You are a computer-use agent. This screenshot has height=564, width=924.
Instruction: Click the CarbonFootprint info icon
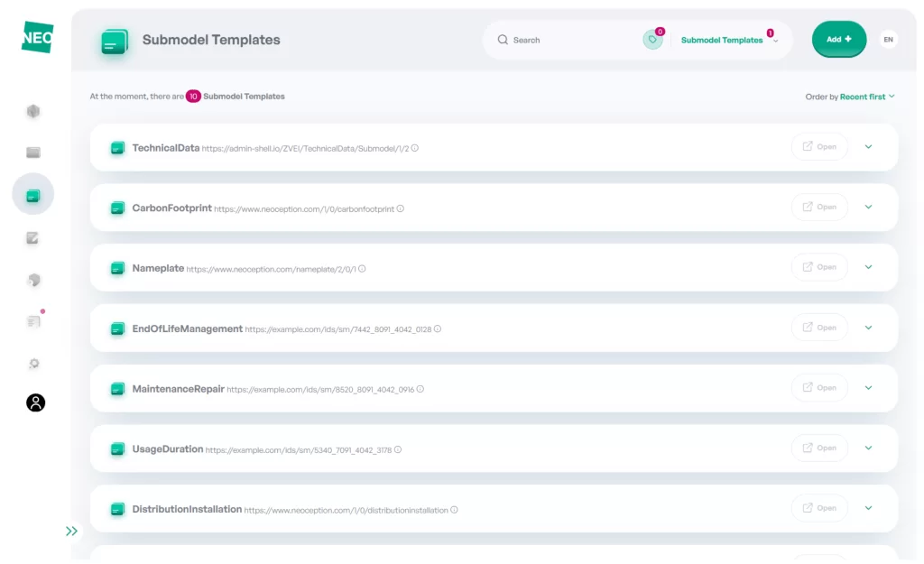pos(400,208)
